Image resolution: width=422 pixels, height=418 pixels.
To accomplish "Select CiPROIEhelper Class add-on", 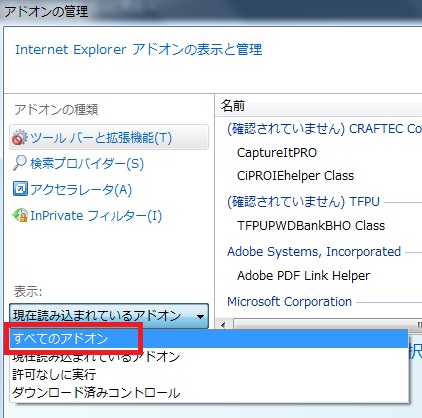I will tap(295, 176).
